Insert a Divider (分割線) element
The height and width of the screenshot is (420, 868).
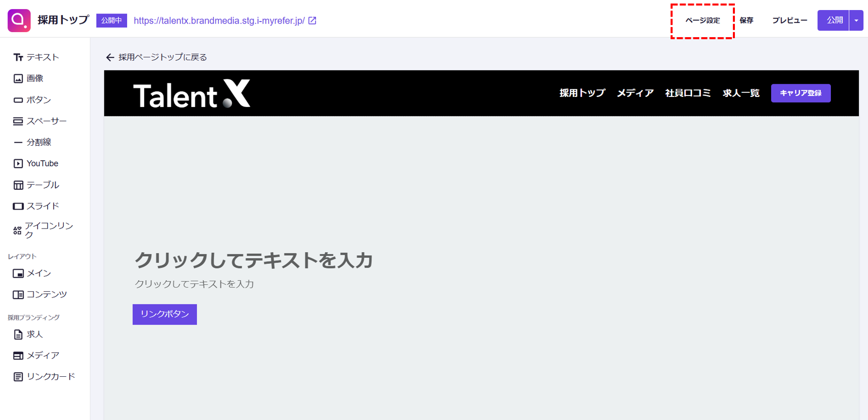[x=32, y=142]
